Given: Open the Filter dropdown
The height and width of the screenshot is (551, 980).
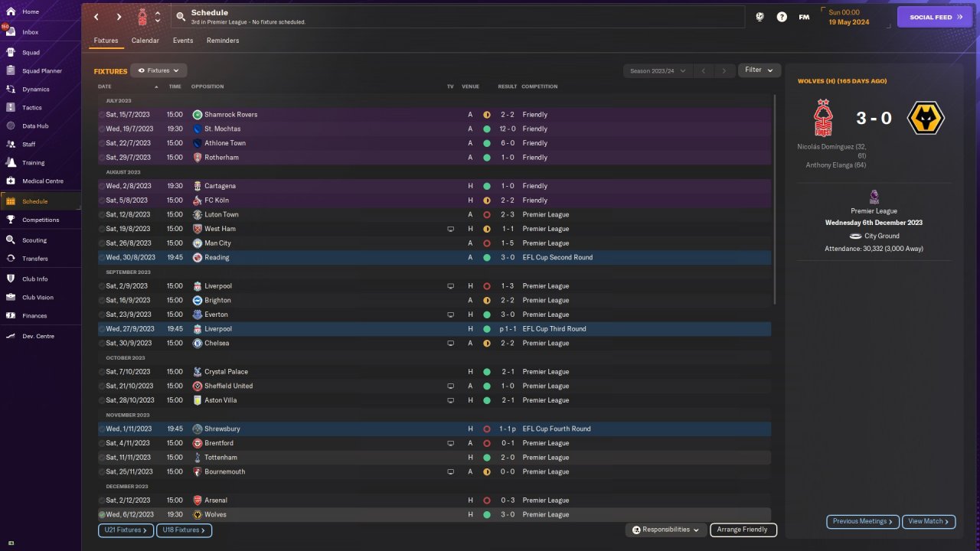Looking at the screenshot, I should point(759,70).
